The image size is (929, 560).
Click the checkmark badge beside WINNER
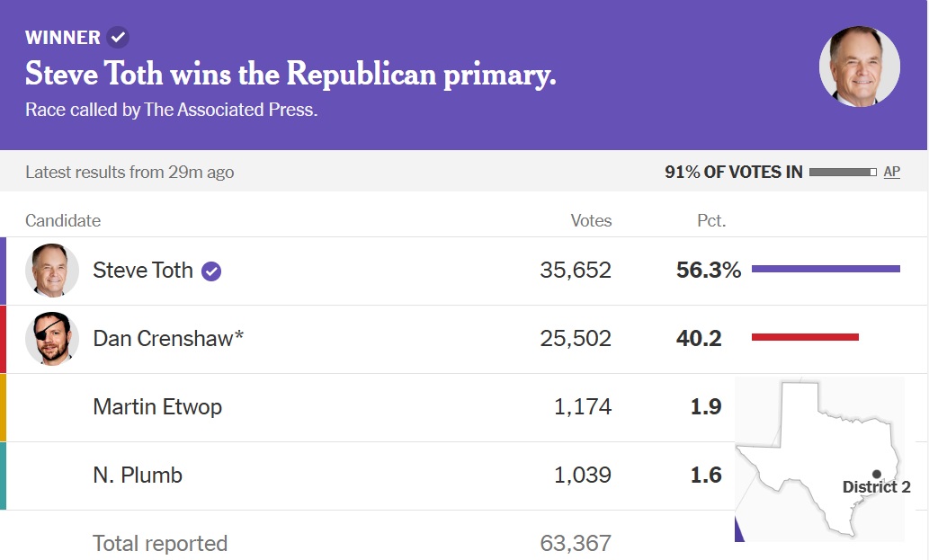[118, 38]
